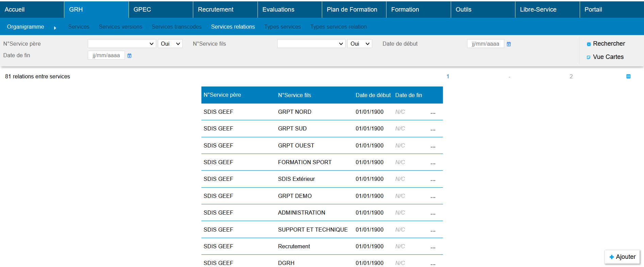The width and height of the screenshot is (644, 267).
Task: Go to page 2 of results
Action: pos(571,76)
